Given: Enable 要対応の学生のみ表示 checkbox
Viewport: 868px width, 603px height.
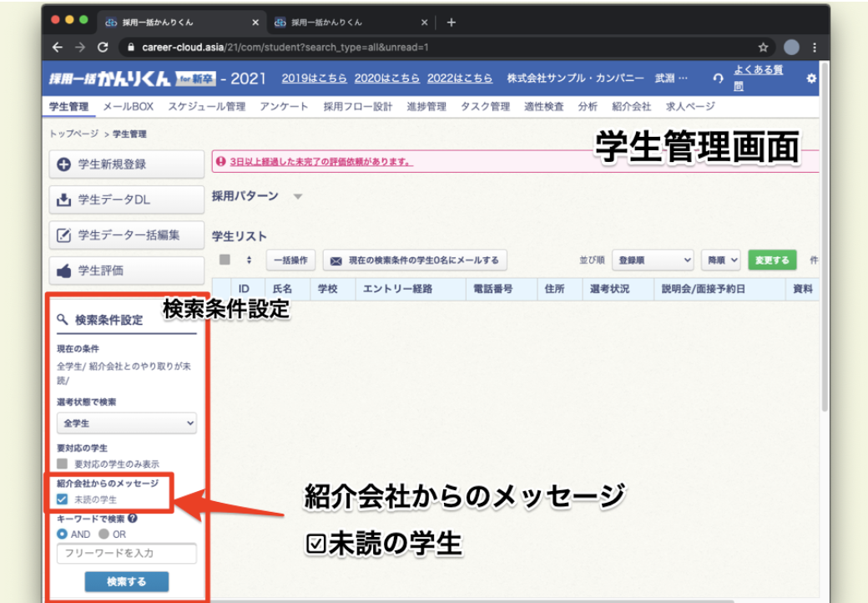Looking at the screenshot, I should [x=63, y=464].
